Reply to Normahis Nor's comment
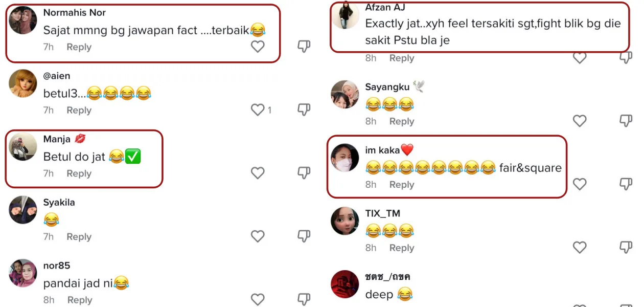The image size is (644, 307). tap(79, 47)
